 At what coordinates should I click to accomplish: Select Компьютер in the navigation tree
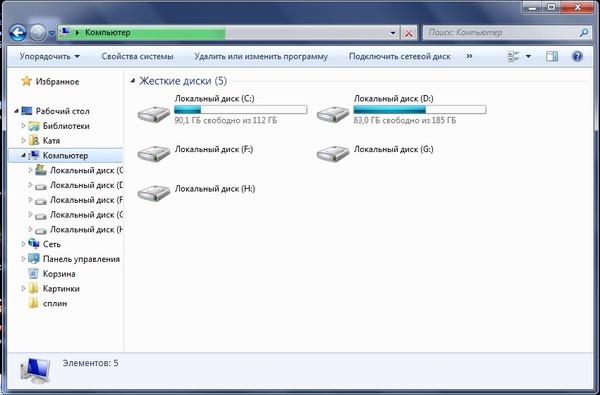coord(65,155)
